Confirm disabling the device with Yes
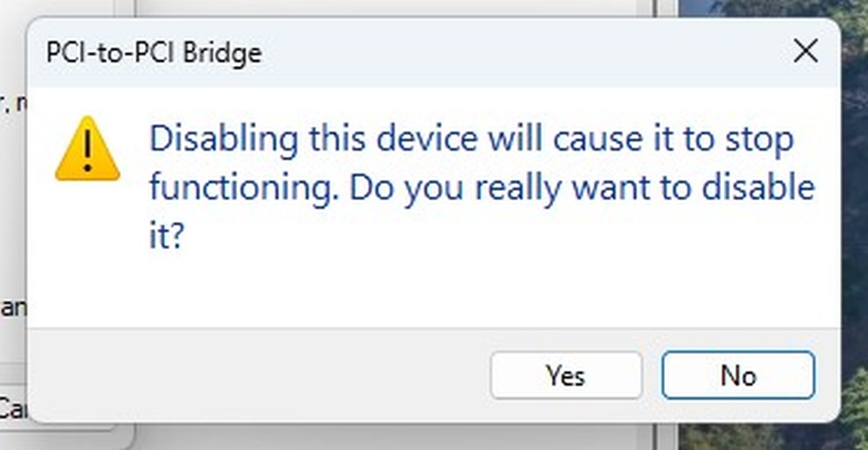 tap(566, 375)
